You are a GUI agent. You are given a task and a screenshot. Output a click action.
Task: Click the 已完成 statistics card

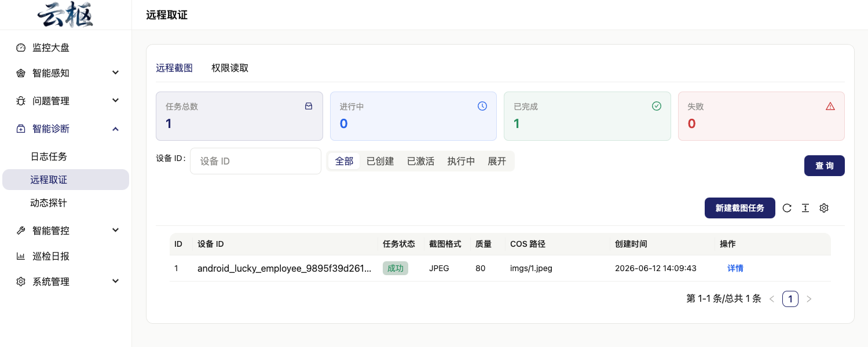[587, 116]
